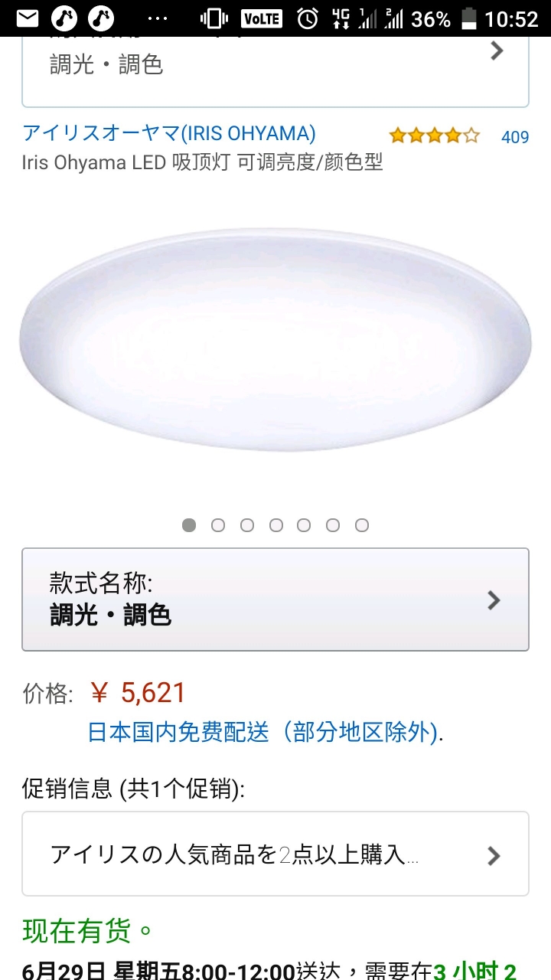551x980 pixels.
Task: Tap the first music app notification icon
Action: 64,18
